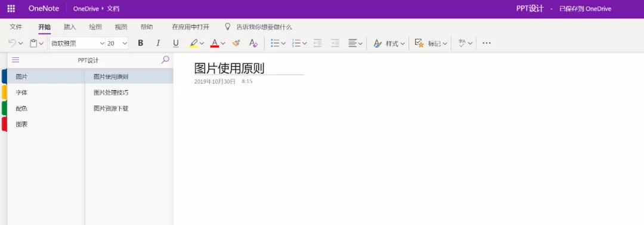Click the OneDrive breadcrumb link
The width and height of the screenshot is (644, 225).
[x=86, y=8]
